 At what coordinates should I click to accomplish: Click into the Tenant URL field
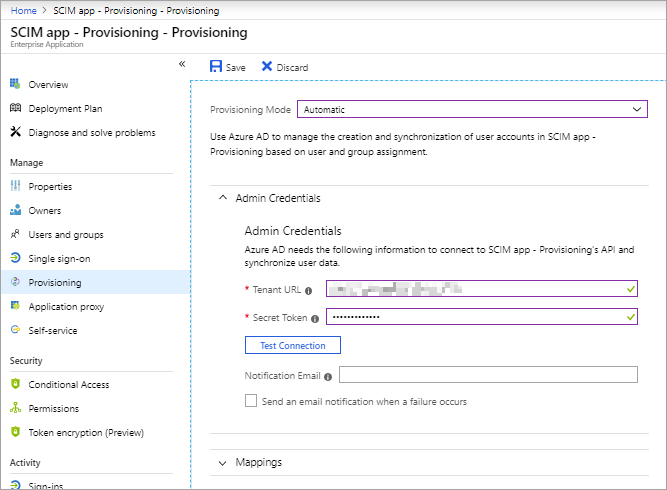click(482, 289)
